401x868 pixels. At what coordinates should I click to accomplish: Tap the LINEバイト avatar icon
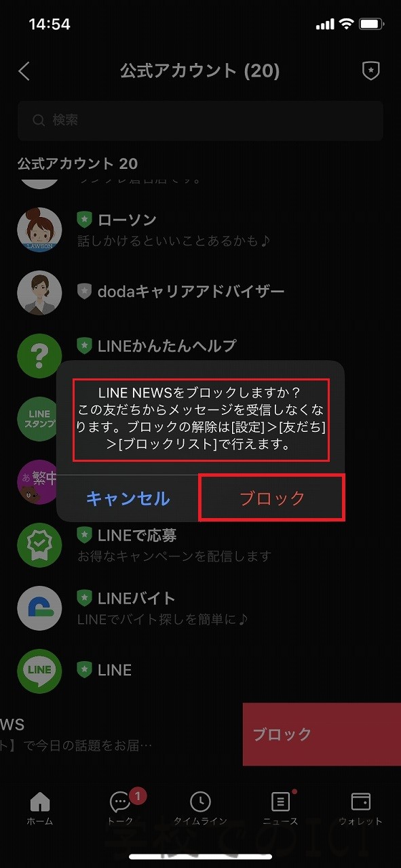coord(39,607)
